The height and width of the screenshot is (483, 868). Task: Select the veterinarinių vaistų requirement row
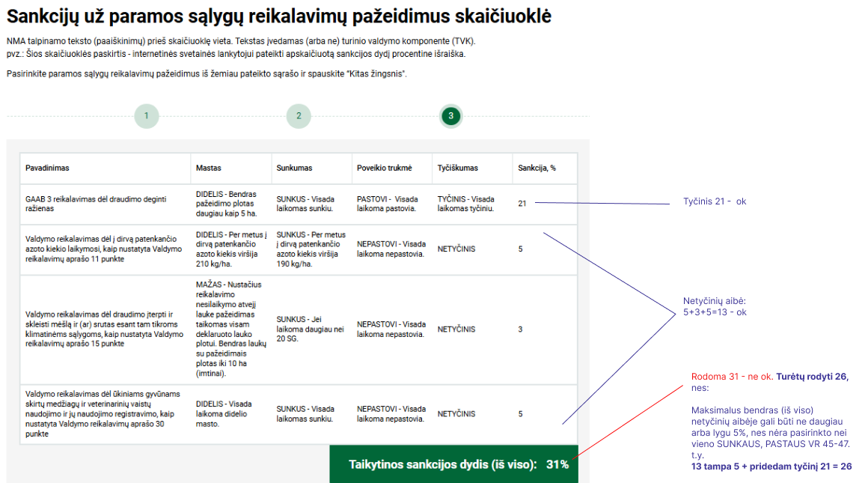tap(103, 413)
